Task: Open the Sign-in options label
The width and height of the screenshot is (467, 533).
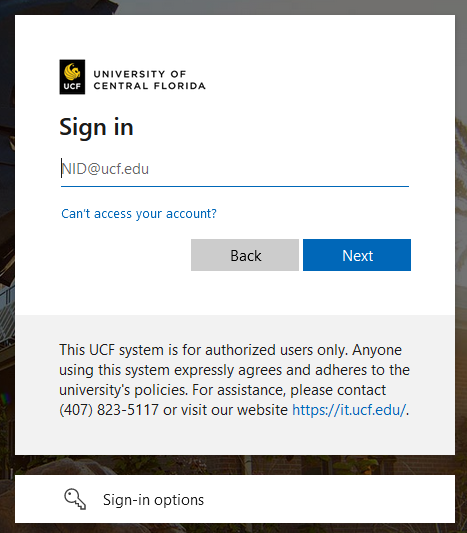Action: (x=153, y=500)
